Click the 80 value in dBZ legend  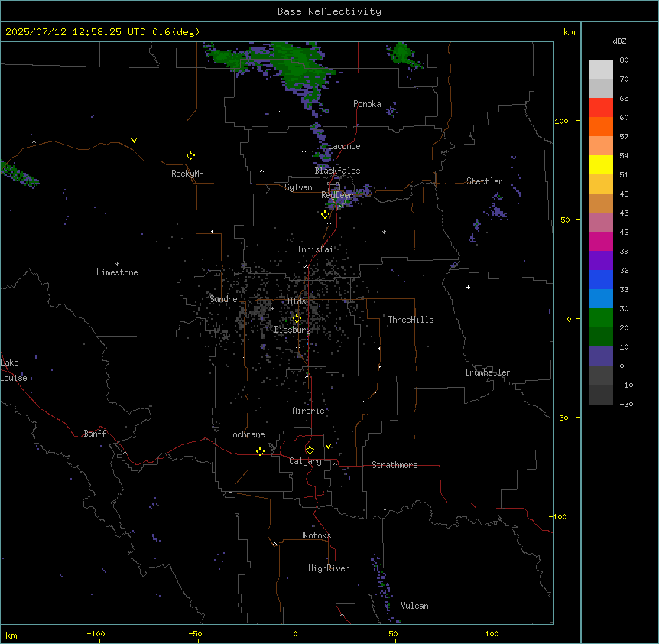[x=624, y=60]
